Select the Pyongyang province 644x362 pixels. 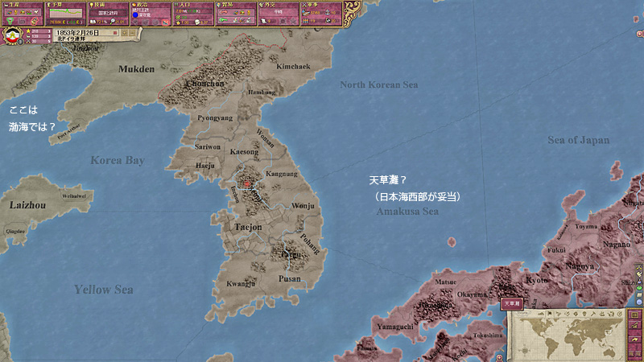coord(215,117)
